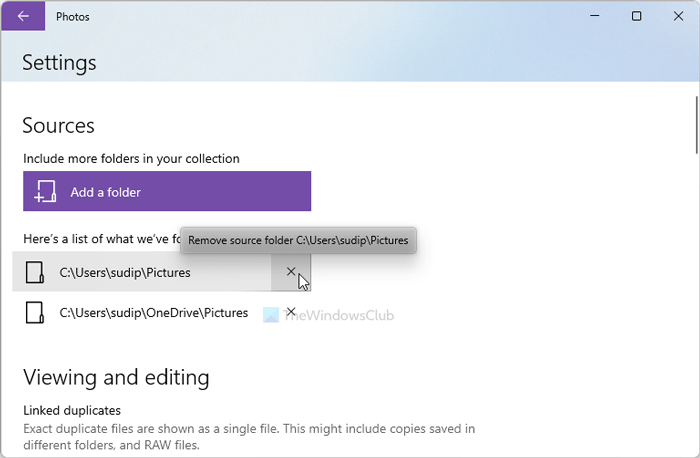Maximize the Photos window
This screenshot has width=700, height=458.
(636, 16)
